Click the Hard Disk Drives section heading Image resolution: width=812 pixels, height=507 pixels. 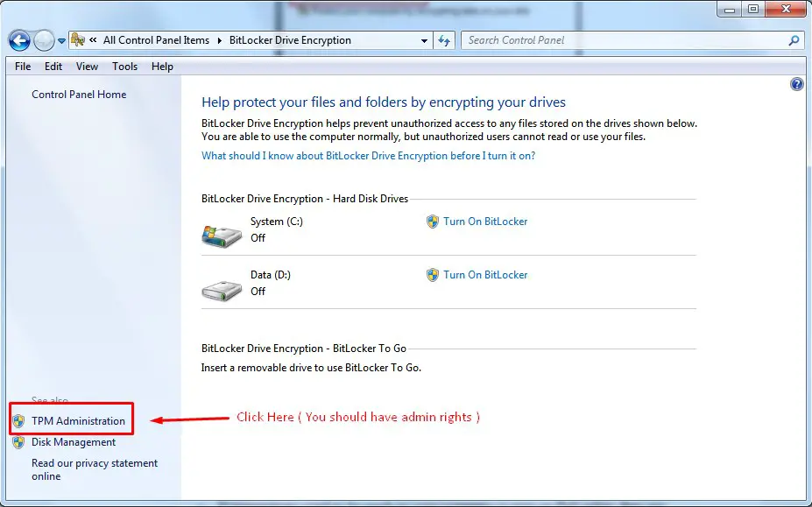[305, 199]
